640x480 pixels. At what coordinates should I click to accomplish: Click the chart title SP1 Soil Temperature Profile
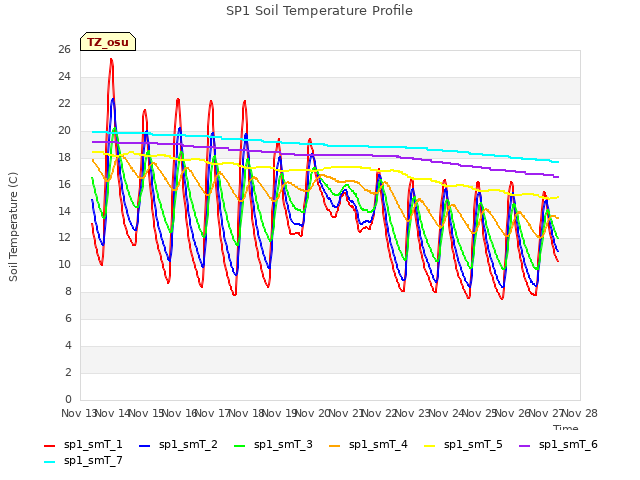point(319,11)
